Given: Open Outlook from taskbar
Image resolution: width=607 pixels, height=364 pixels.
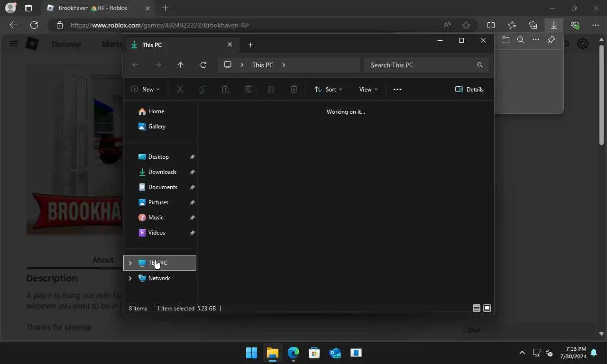Looking at the screenshot, I should point(335,353).
